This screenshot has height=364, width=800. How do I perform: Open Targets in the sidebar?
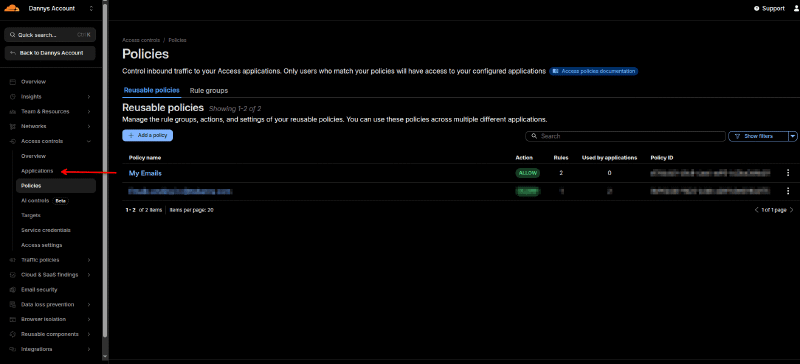click(31, 215)
